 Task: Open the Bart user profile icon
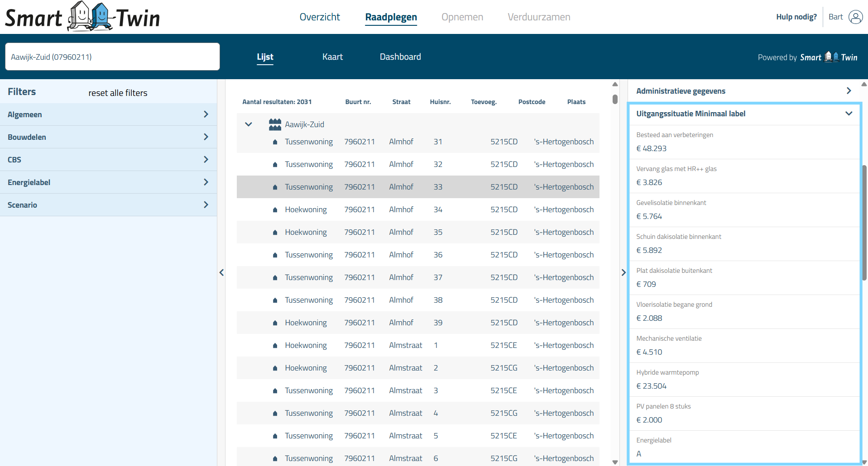point(855,17)
